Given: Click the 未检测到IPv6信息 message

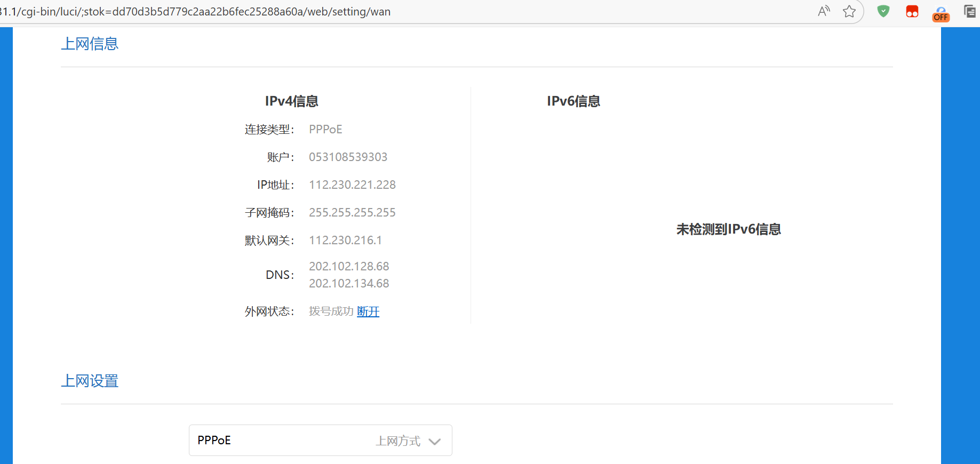Looking at the screenshot, I should tap(729, 229).
